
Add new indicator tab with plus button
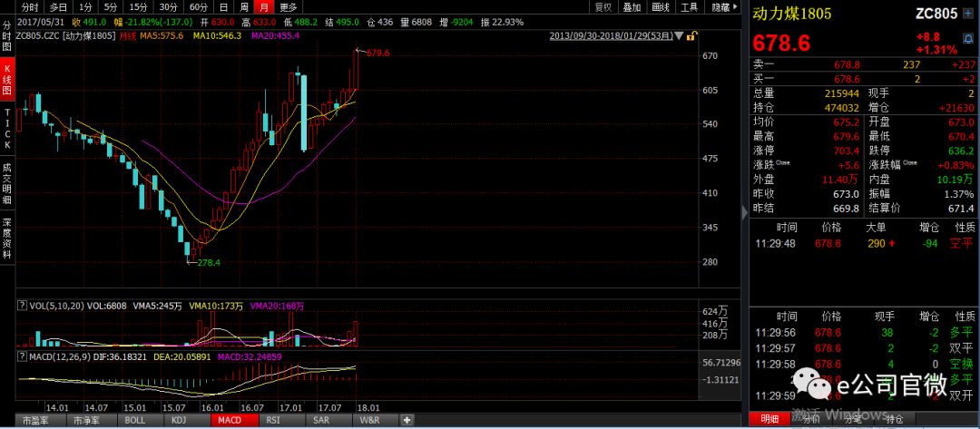click(407, 420)
